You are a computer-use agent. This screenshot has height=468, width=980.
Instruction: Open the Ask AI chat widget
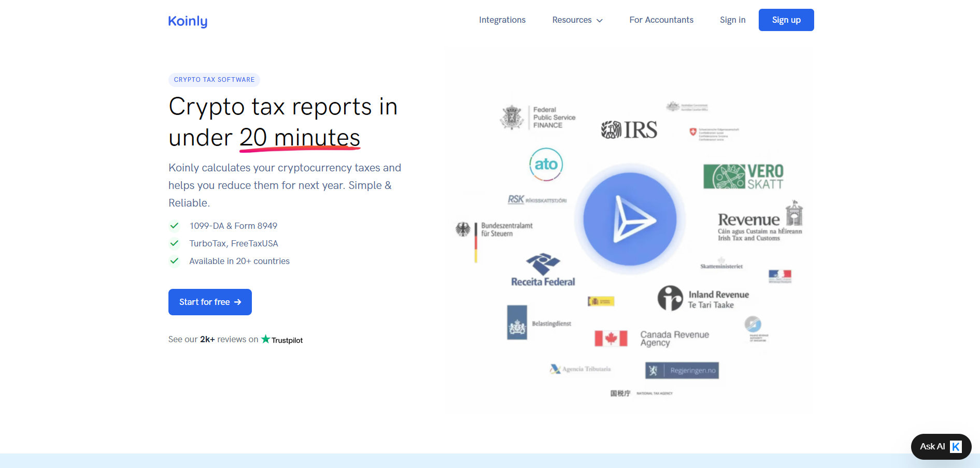pos(941,446)
